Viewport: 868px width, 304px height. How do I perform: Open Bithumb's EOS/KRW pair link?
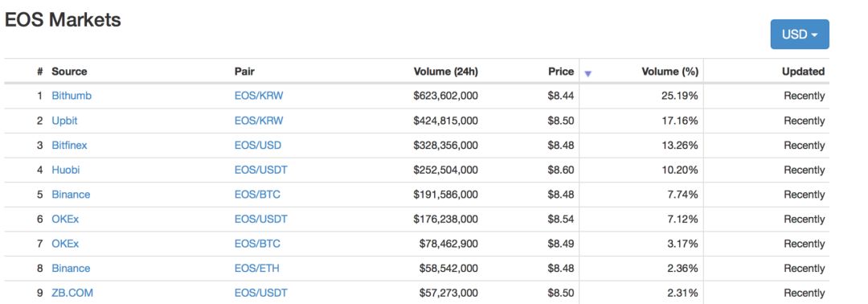[x=259, y=96]
